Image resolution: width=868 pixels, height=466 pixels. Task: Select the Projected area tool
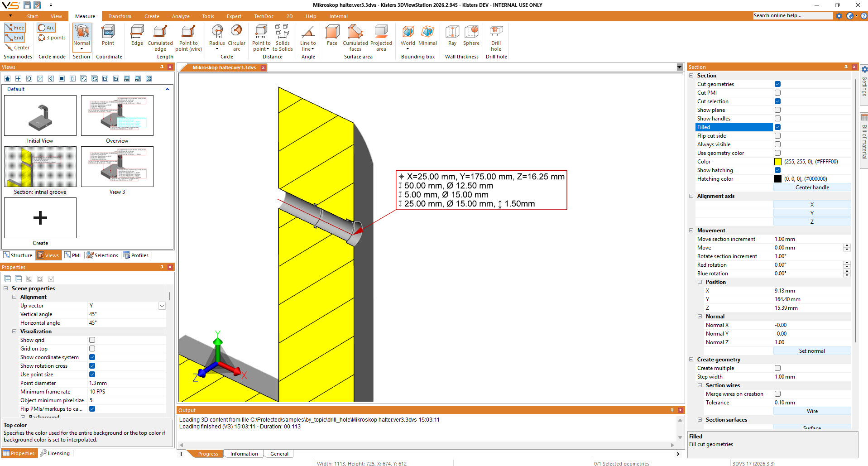tap(381, 38)
